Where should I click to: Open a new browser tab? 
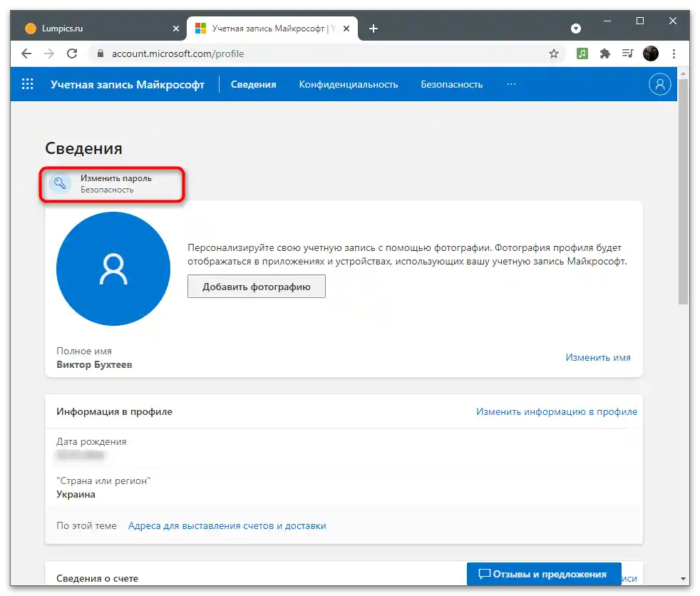point(374,29)
